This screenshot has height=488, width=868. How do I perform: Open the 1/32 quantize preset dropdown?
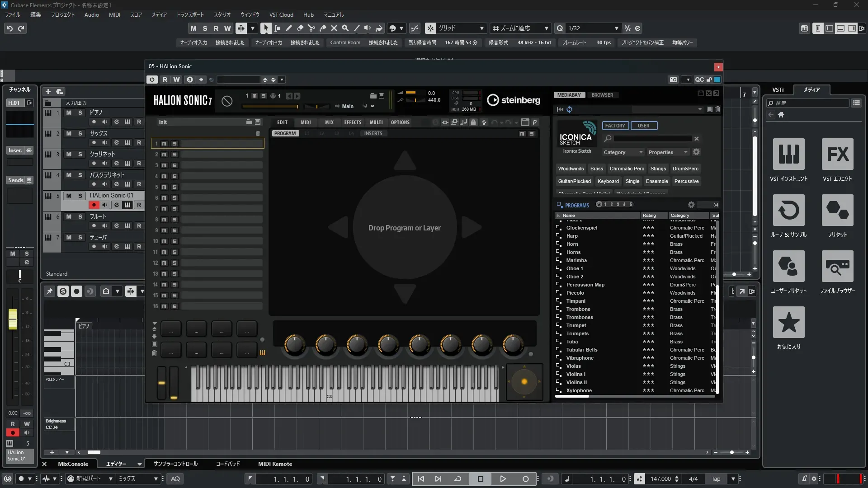(x=616, y=28)
